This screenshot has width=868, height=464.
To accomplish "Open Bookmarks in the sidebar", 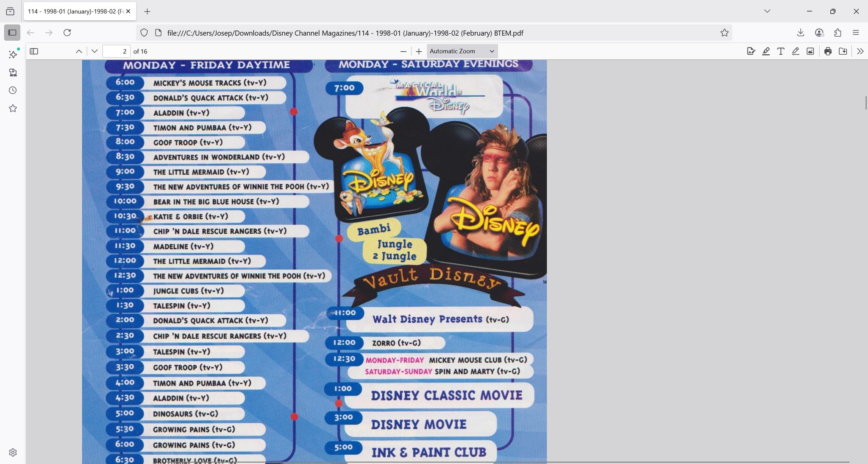I will click(13, 109).
